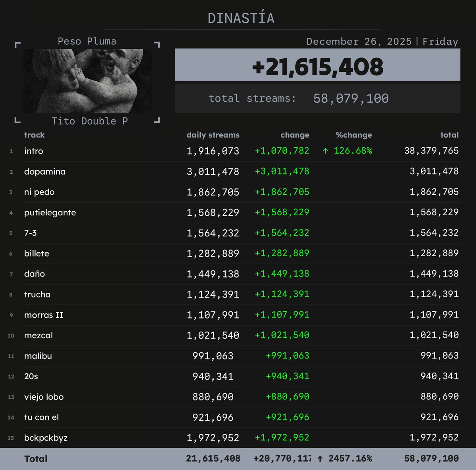The width and height of the screenshot is (476, 470).
Task: Select the trucha track name
Action: (37, 294)
